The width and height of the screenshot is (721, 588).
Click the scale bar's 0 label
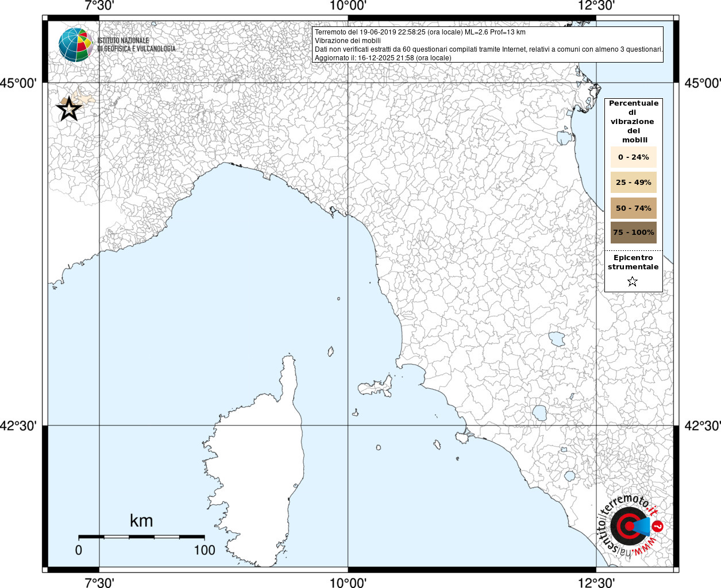(x=79, y=550)
